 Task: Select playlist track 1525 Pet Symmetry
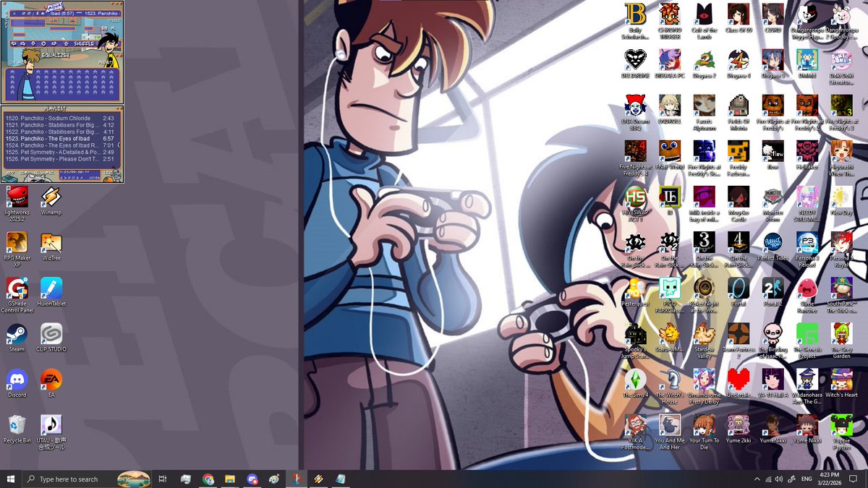(x=60, y=153)
